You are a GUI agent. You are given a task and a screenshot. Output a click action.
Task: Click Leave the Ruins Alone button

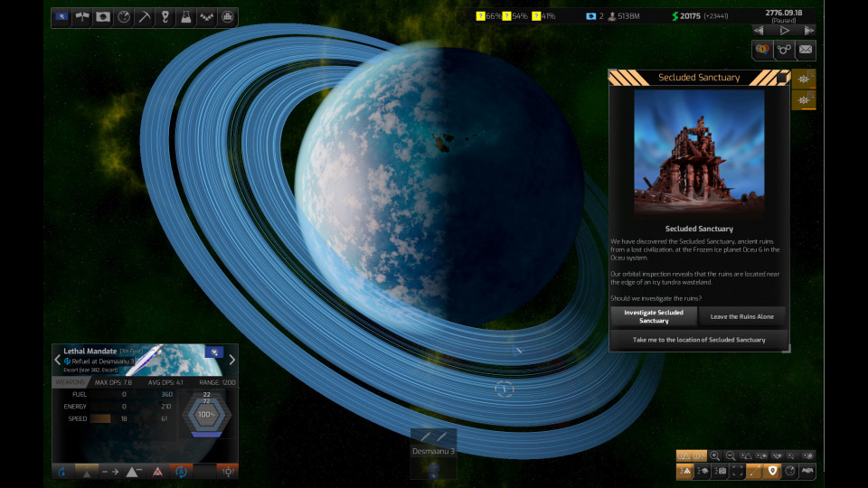pyautogui.click(x=741, y=316)
